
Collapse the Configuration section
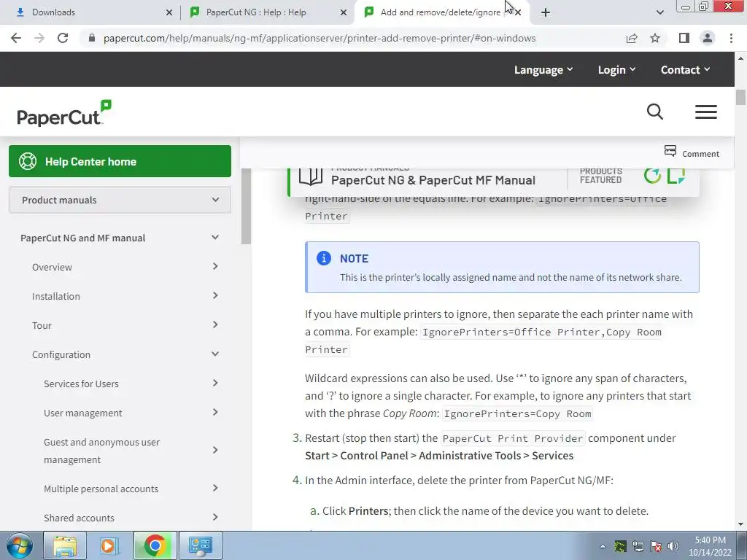(x=215, y=354)
